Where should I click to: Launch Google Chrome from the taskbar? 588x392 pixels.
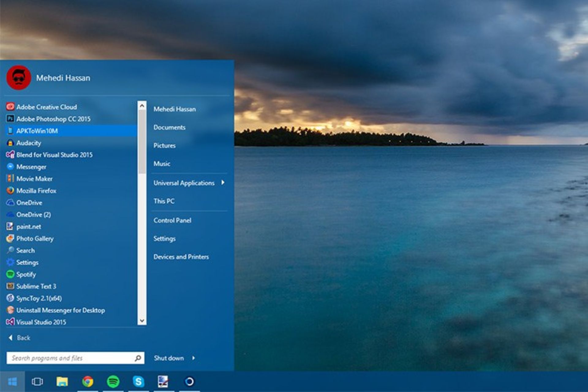[88, 382]
